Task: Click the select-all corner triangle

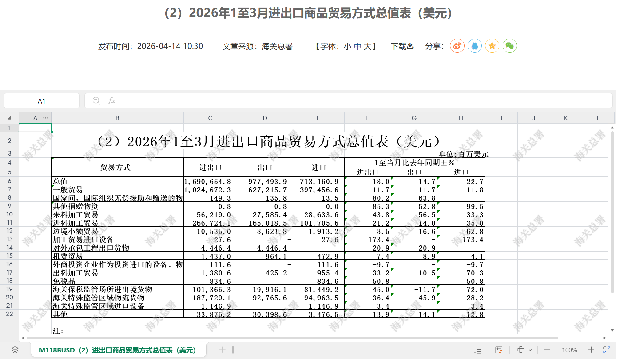Action: pos(10,118)
